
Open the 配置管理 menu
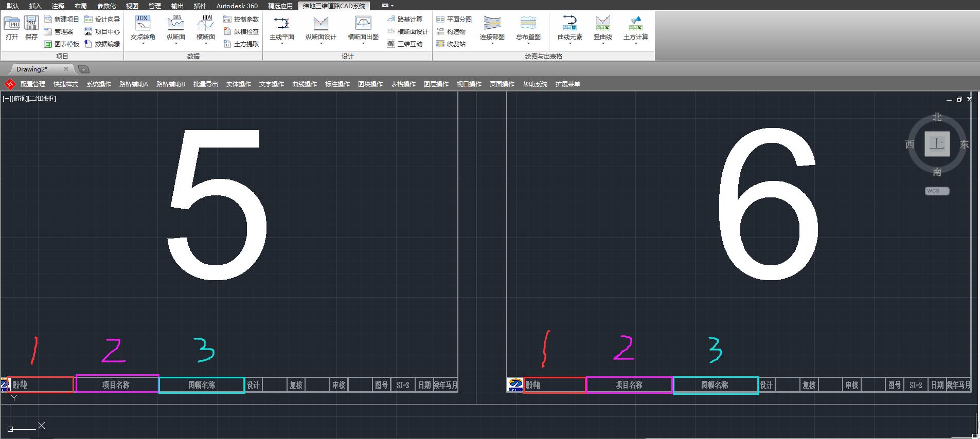click(x=33, y=84)
